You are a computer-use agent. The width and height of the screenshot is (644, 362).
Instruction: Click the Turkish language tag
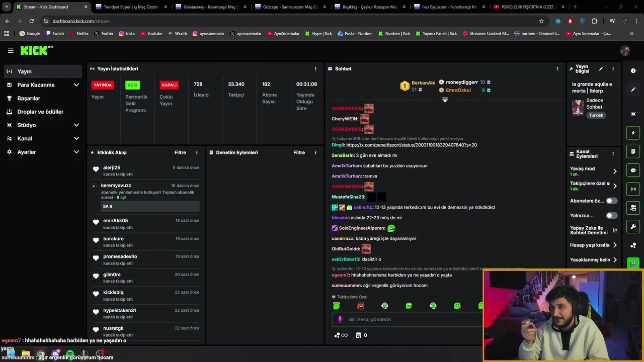596,115
